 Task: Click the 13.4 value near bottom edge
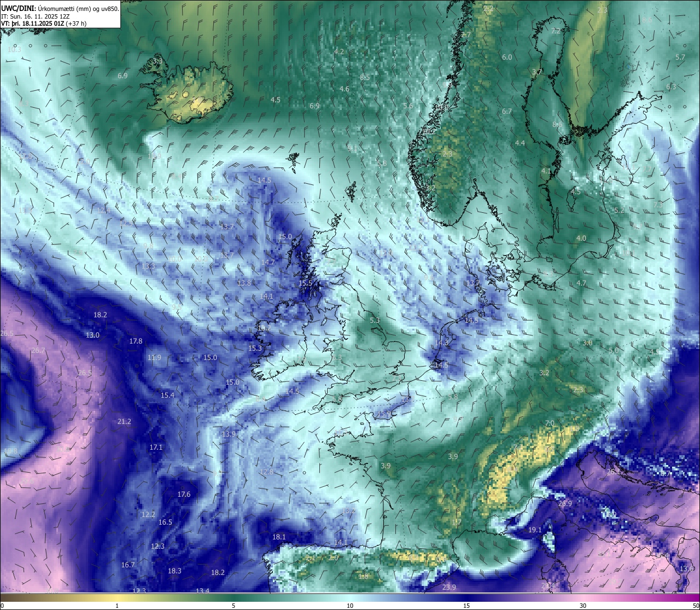(x=203, y=591)
